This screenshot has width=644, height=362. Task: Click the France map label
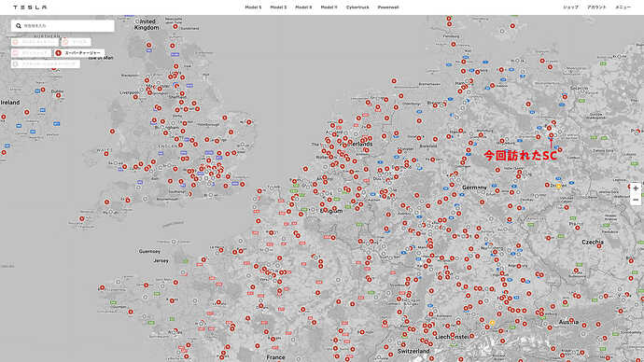pyautogui.click(x=275, y=357)
